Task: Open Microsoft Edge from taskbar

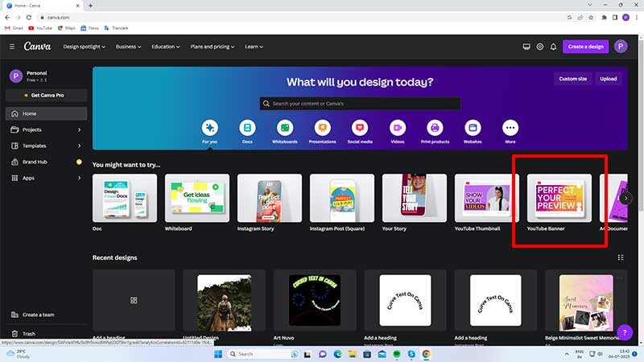Action: pos(337,354)
